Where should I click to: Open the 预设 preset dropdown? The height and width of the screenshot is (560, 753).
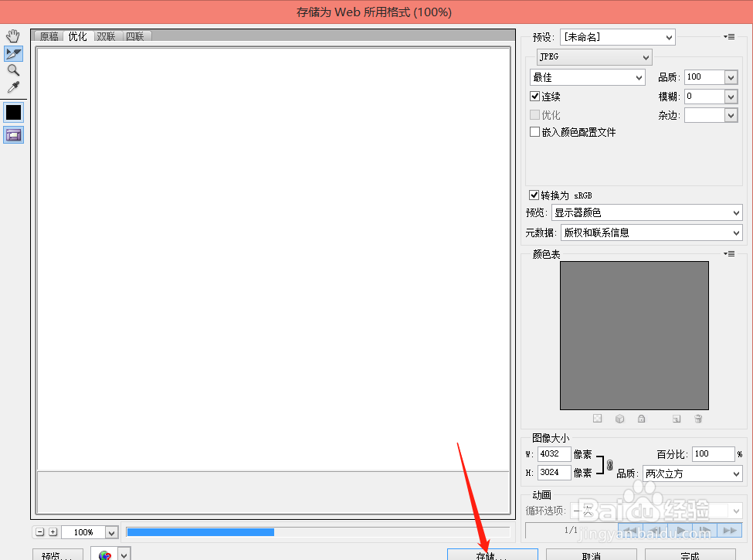pos(618,37)
